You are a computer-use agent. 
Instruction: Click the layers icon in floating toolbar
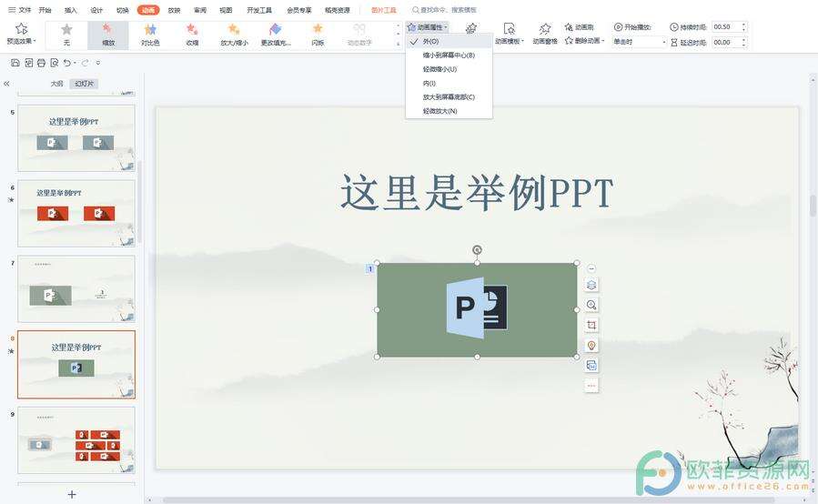click(x=591, y=286)
